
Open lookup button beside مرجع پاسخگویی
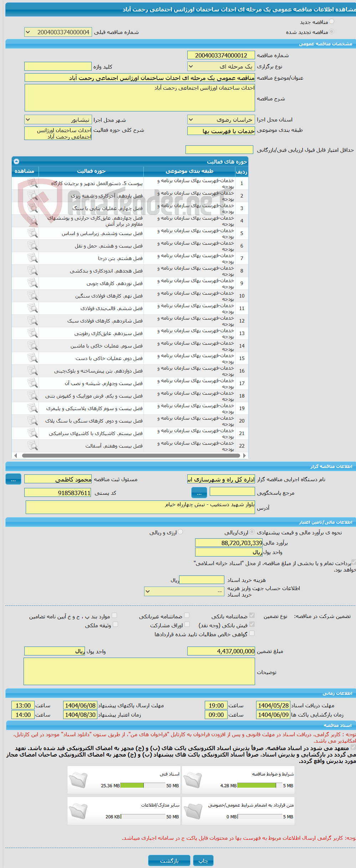[x=199, y=493]
